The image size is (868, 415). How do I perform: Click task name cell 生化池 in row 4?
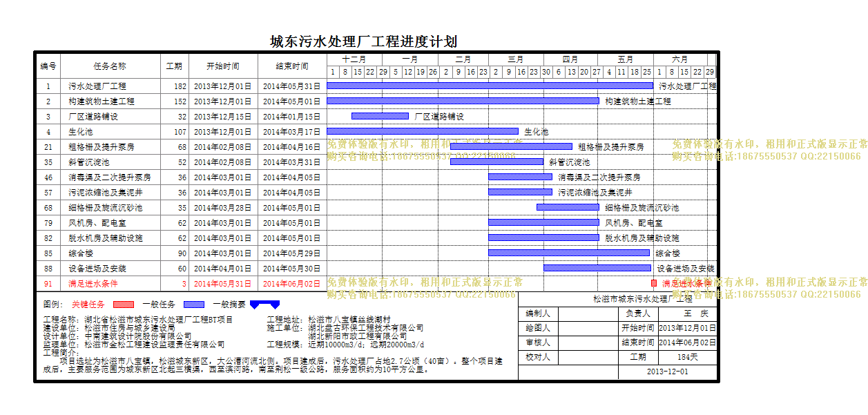tap(110, 132)
